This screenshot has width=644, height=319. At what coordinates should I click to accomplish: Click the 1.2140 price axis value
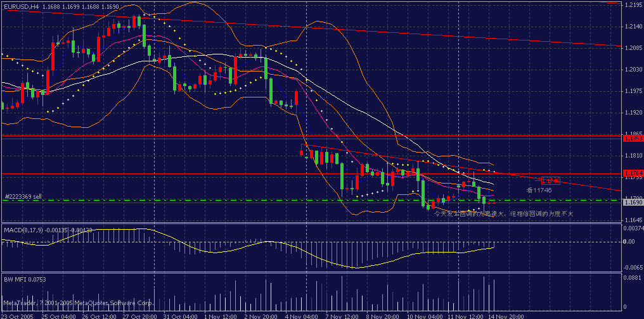point(633,27)
